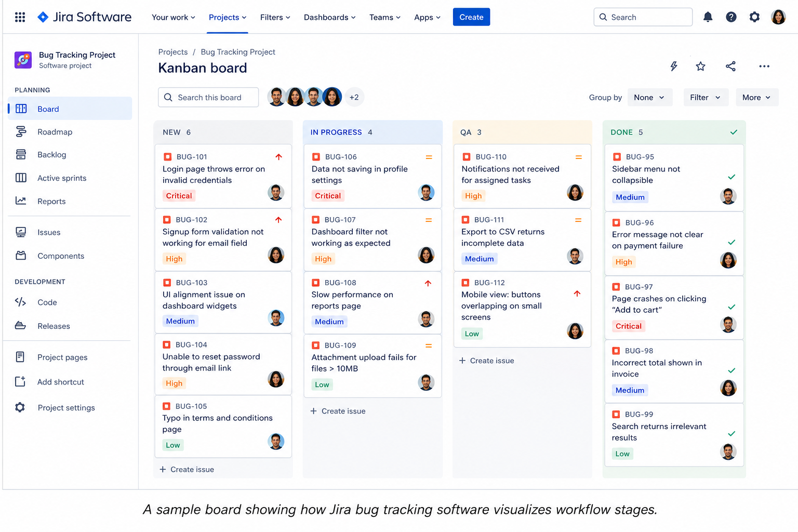The image size is (798, 532).
Task: Click the Reports chart icon
Action: 21,201
